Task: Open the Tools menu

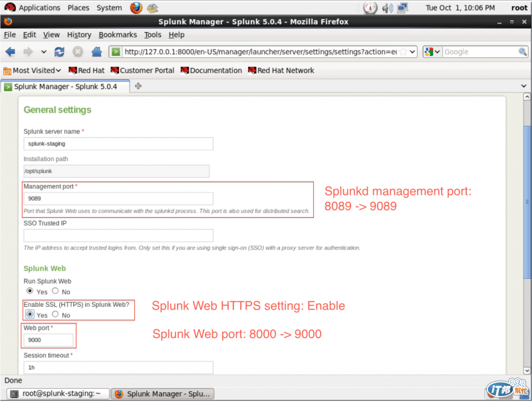Action: [x=153, y=35]
